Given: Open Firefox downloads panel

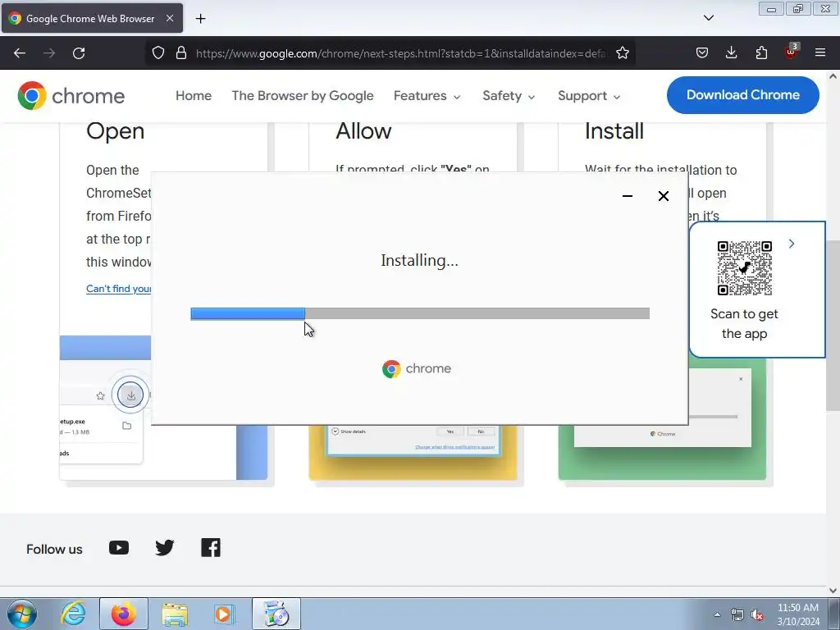Looking at the screenshot, I should [x=731, y=52].
